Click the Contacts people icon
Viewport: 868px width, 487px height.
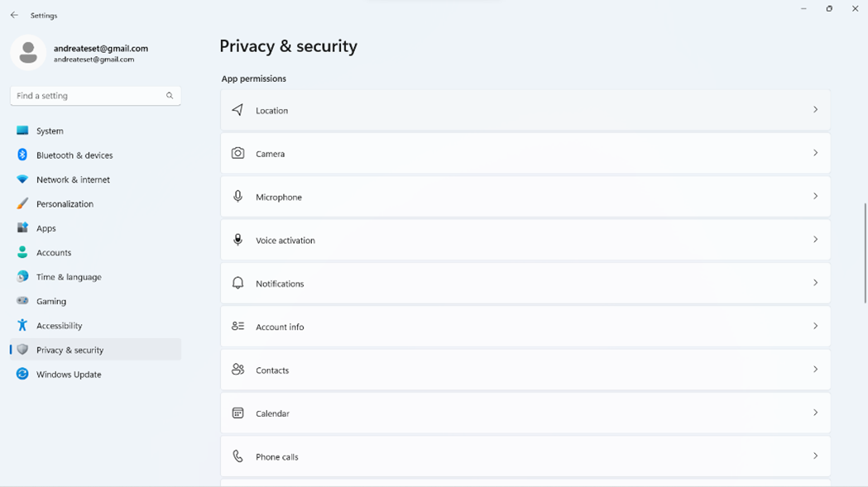click(x=237, y=370)
